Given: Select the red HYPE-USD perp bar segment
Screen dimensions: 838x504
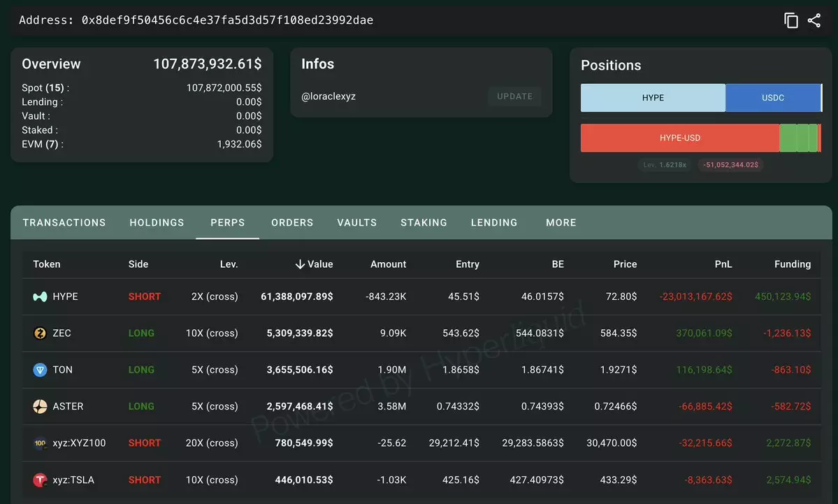Looking at the screenshot, I should pos(680,138).
